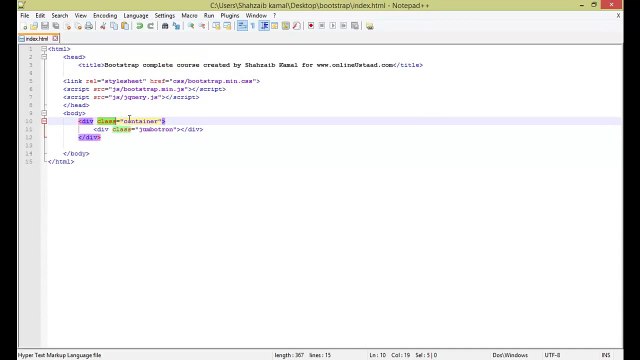
Task: Click the last icon on the toolbar
Action: [369, 26]
